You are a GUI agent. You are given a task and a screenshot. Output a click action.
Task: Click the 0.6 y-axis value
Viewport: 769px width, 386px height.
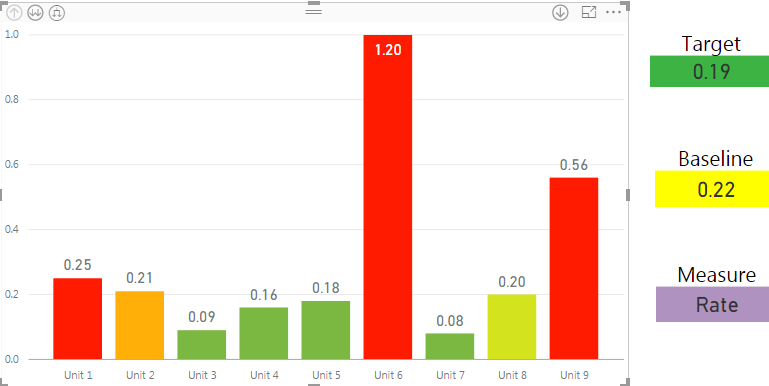12,164
